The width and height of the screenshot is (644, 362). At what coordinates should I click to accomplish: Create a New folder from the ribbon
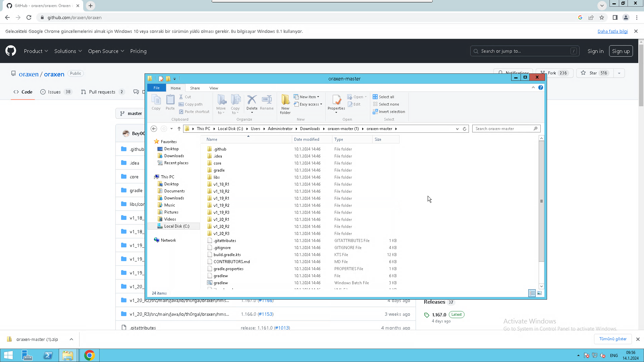click(285, 104)
